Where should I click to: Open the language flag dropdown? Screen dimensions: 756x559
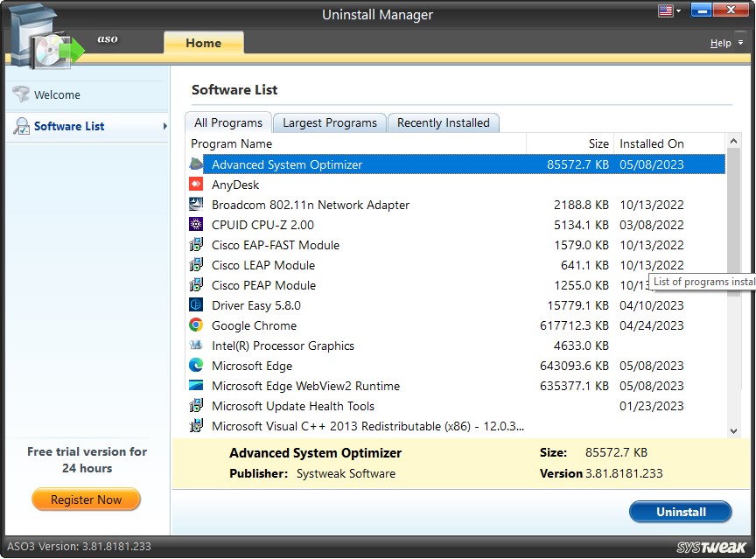668,10
